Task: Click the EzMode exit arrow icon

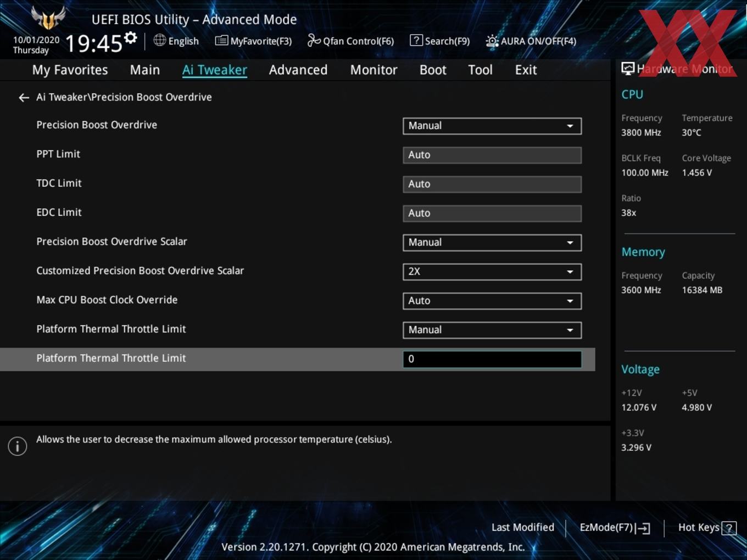Action: pos(643,528)
